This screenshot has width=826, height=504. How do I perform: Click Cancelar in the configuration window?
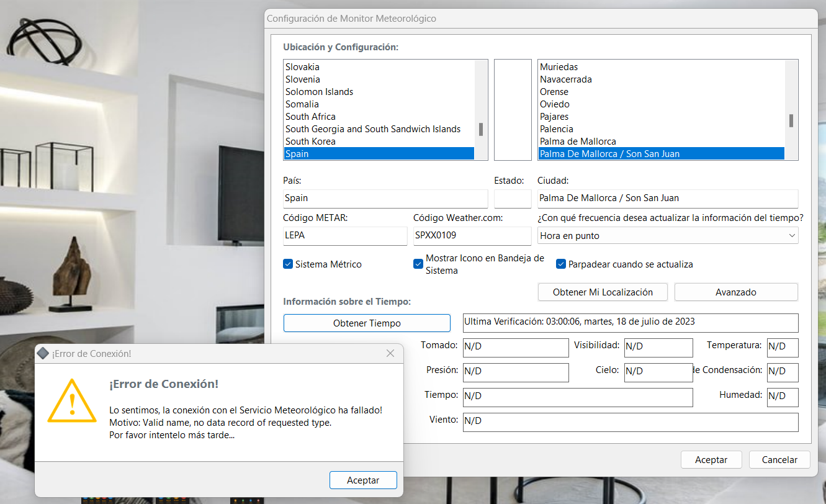pos(779,460)
